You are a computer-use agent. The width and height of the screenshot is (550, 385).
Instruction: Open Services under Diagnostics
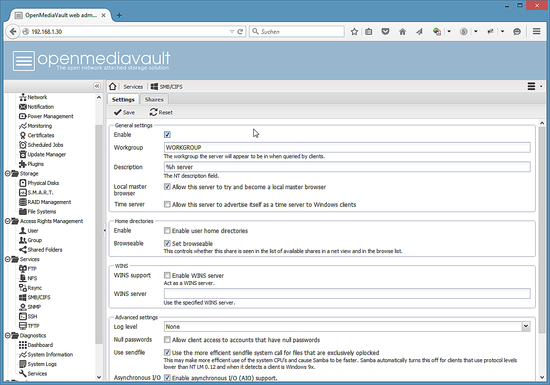click(x=33, y=373)
